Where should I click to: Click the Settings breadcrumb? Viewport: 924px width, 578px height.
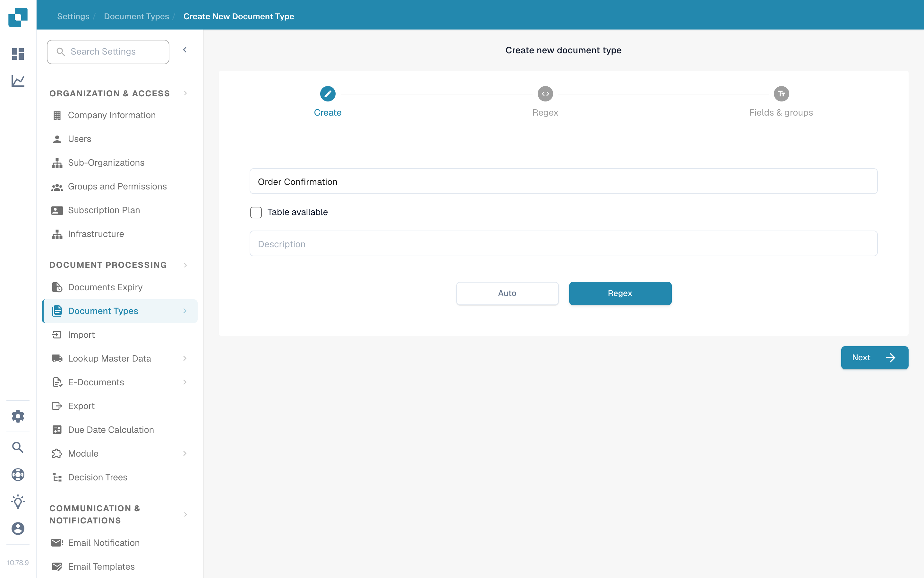click(x=73, y=16)
